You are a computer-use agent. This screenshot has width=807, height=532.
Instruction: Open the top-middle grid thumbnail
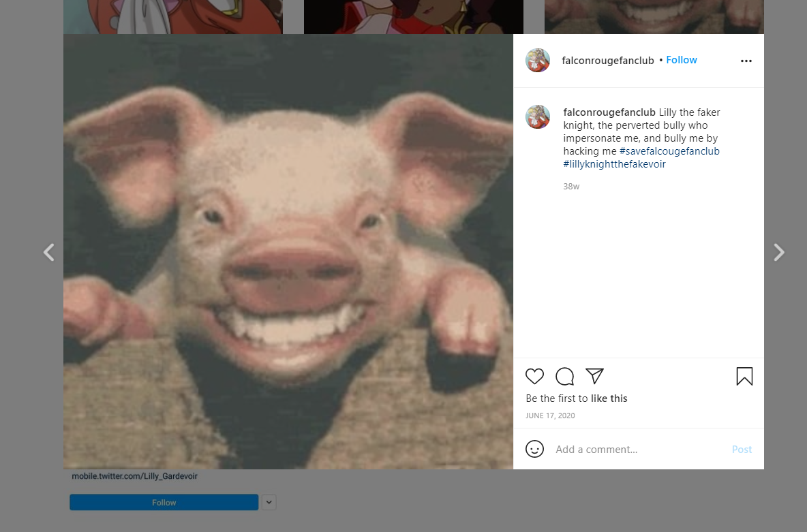[414, 16]
